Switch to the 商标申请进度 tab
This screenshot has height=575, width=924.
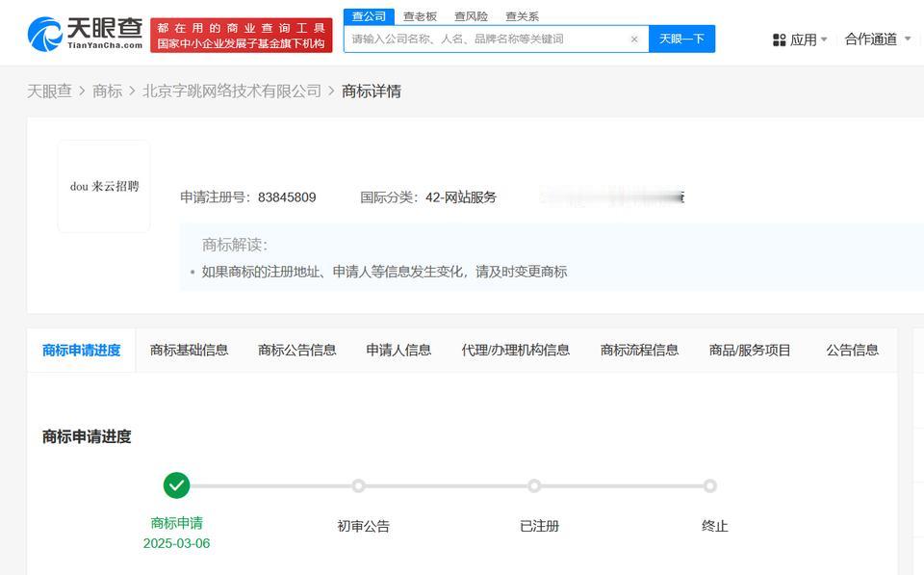(81, 351)
